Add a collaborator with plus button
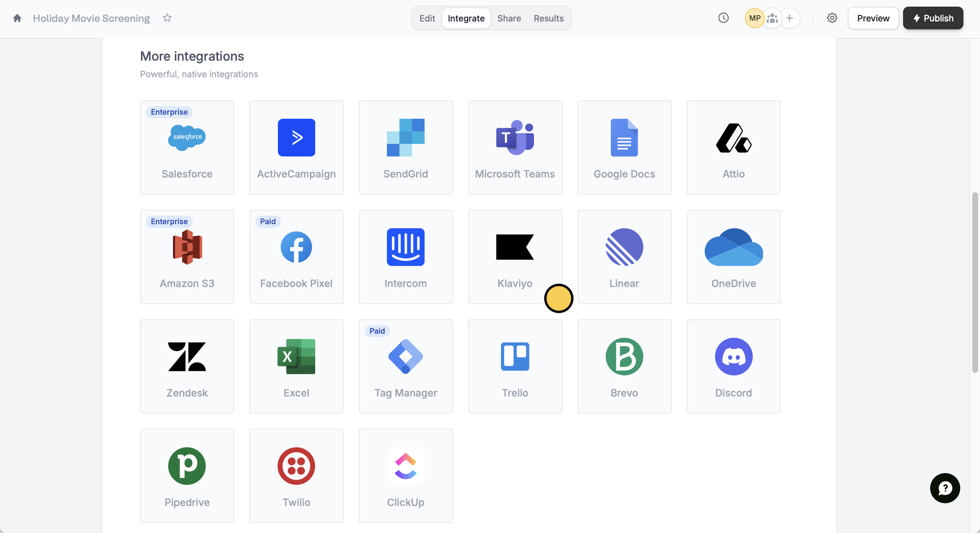 pyautogui.click(x=789, y=18)
